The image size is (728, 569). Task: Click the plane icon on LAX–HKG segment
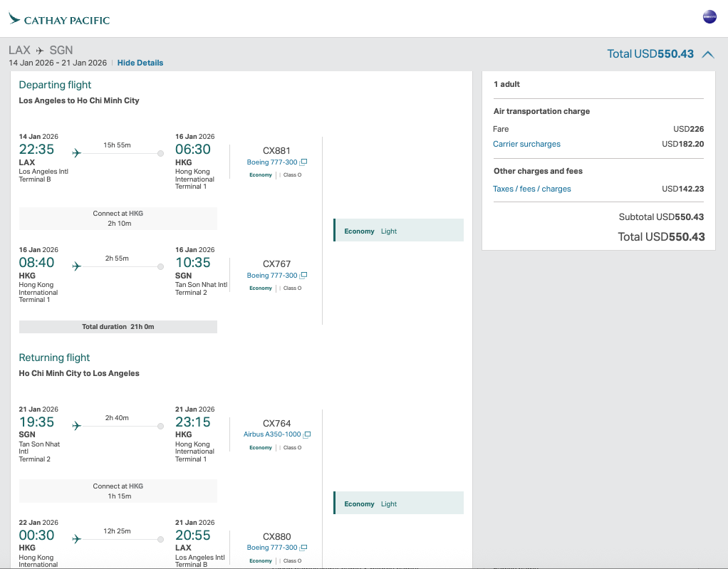77,153
